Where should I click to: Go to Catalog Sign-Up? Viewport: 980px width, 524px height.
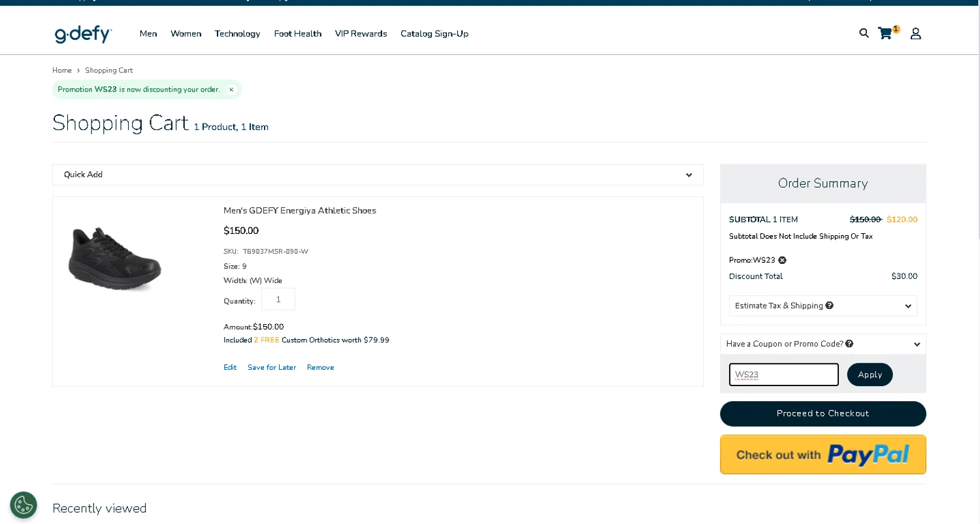click(x=434, y=34)
